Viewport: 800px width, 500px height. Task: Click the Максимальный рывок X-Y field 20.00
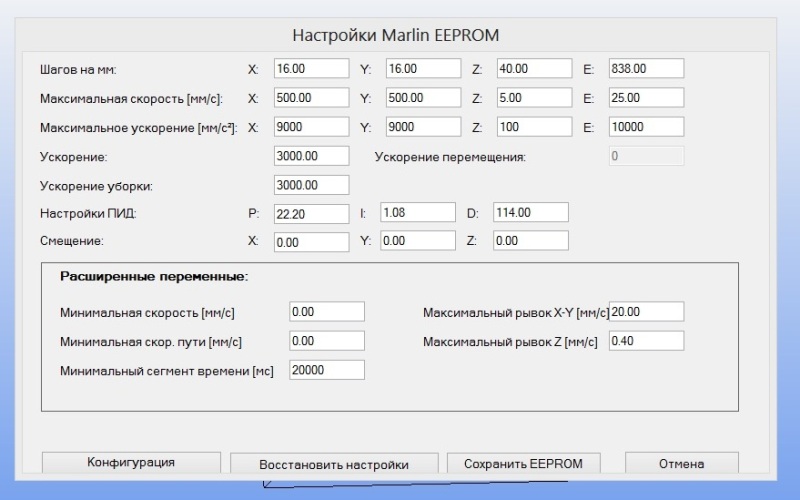646,311
